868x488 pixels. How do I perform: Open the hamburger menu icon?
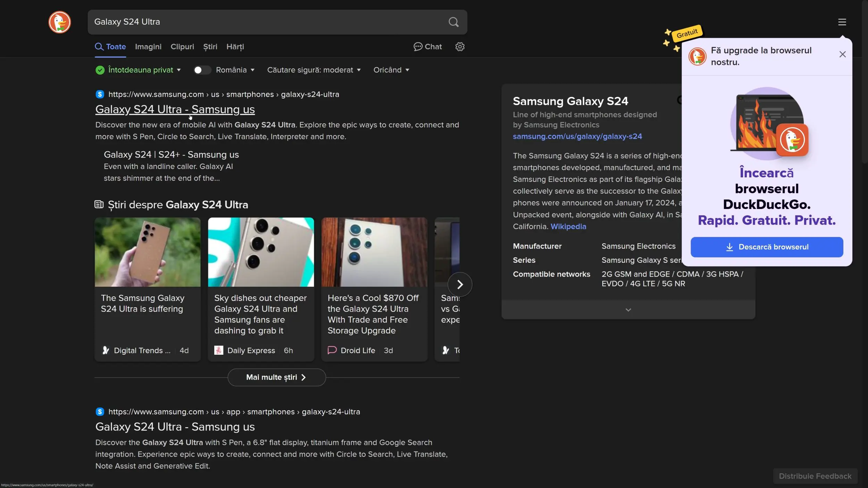pos(842,22)
